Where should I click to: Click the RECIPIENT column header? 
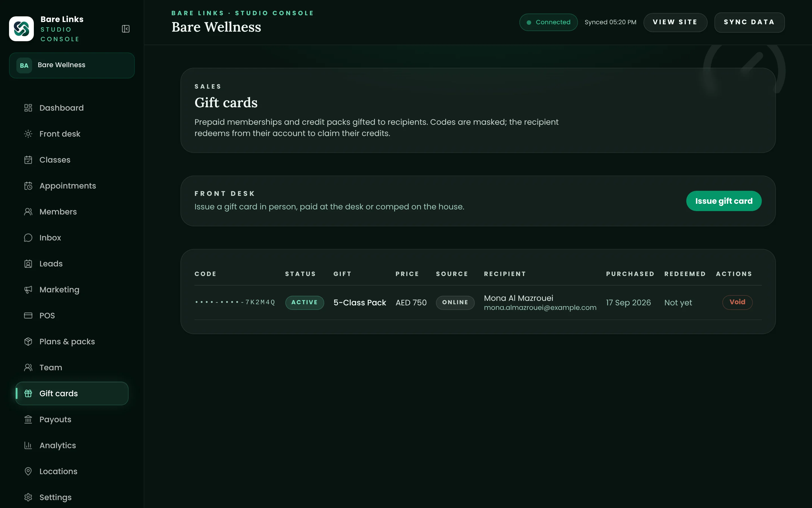505,274
